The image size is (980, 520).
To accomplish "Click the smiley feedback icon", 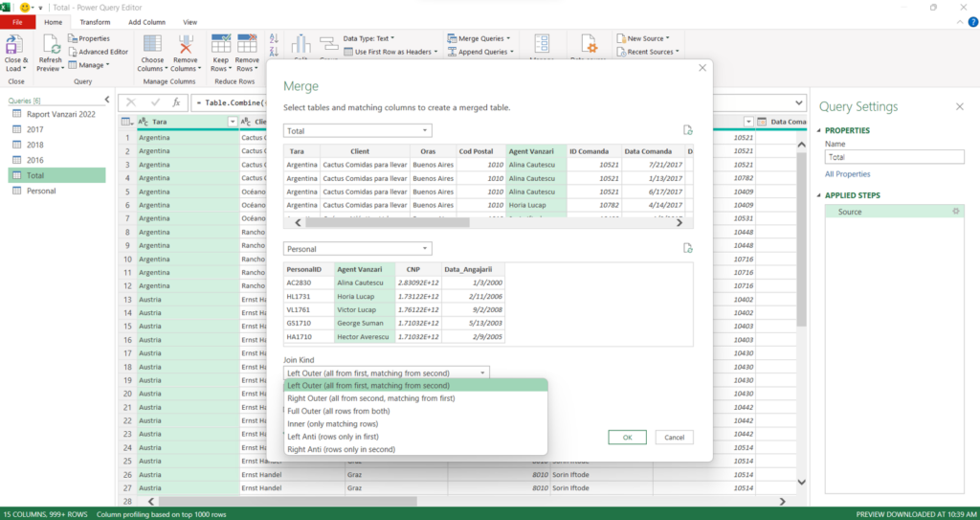I will (25, 8).
